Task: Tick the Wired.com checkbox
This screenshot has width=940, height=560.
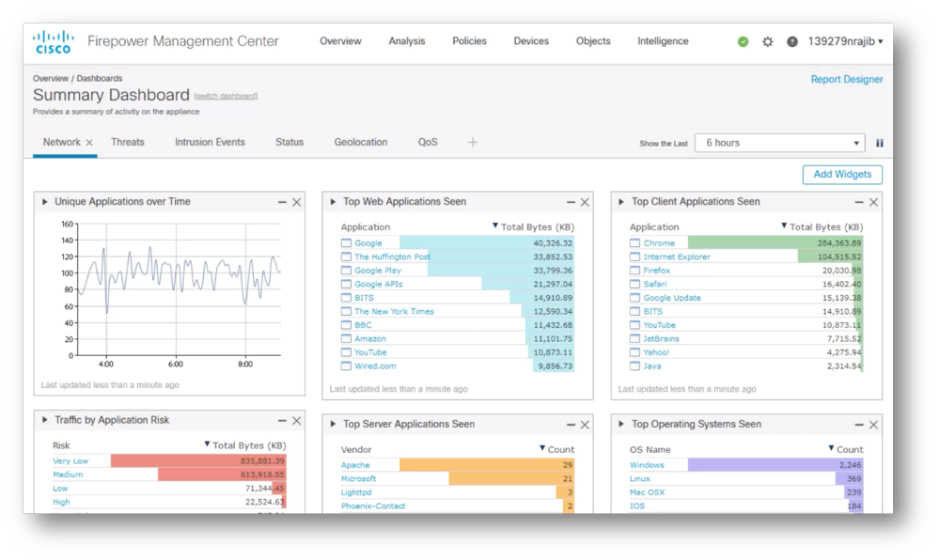Action: pyautogui.click(x=346, y=366)
